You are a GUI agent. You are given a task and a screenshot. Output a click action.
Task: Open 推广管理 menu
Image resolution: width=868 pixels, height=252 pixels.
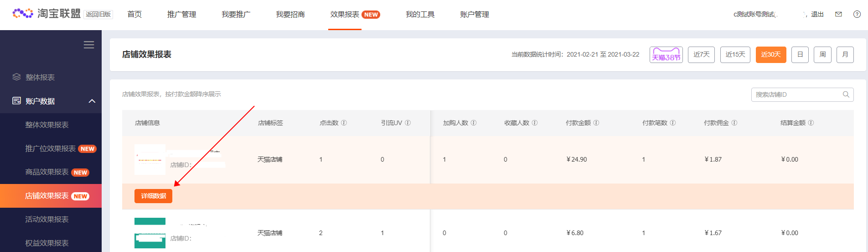click(181, 14)
